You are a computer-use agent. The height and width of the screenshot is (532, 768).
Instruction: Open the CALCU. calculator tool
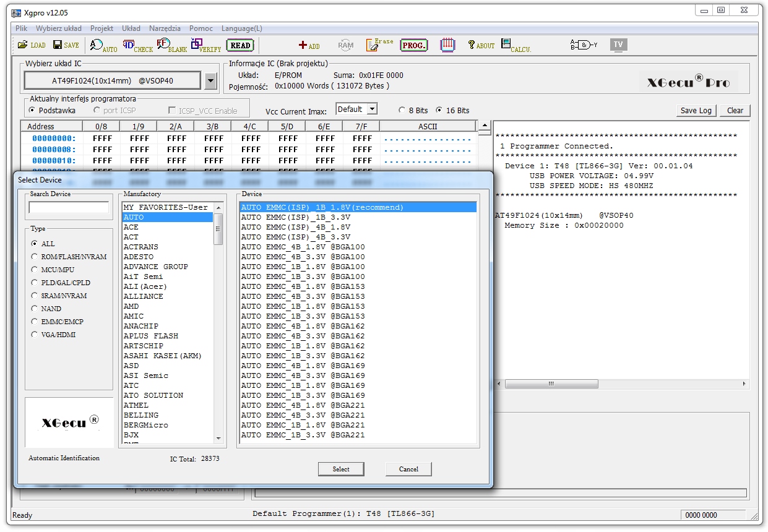516,45
